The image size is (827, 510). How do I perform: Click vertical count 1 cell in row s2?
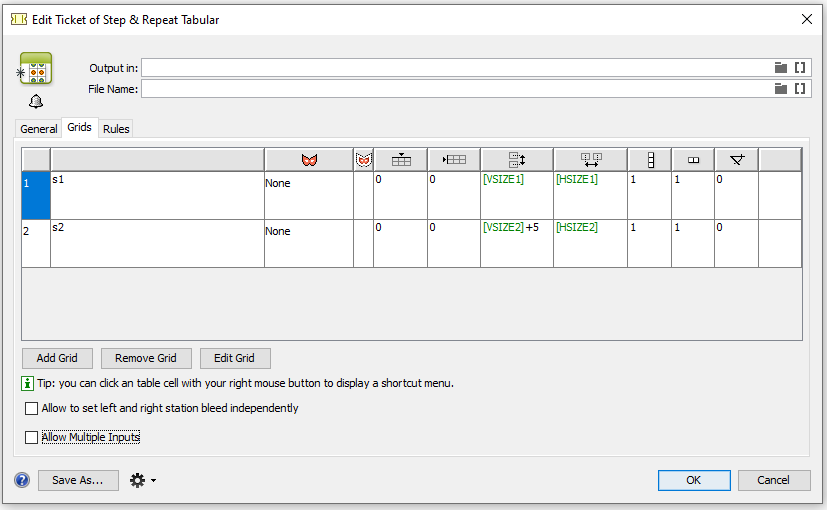pos(649,243)
